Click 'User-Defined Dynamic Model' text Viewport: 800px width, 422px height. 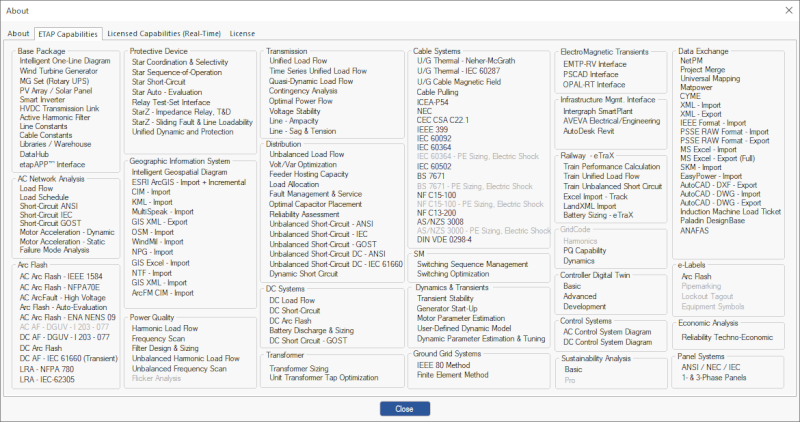464,329
